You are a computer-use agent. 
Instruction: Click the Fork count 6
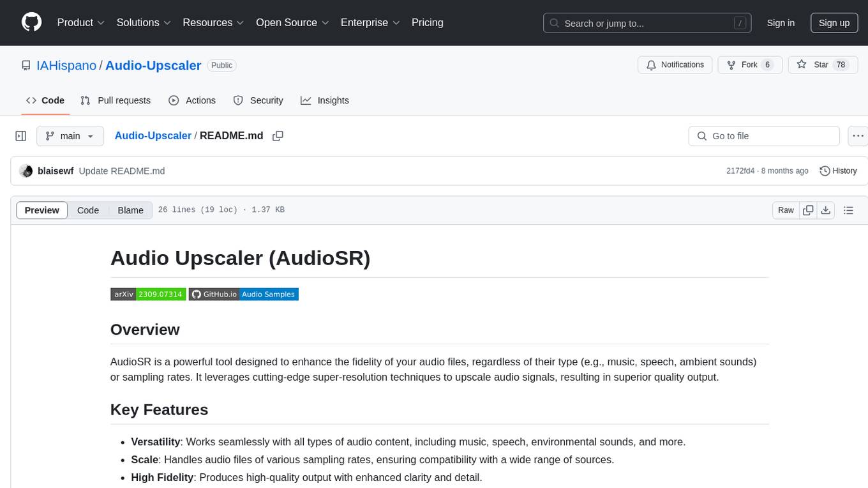click(x=767, y=65)
